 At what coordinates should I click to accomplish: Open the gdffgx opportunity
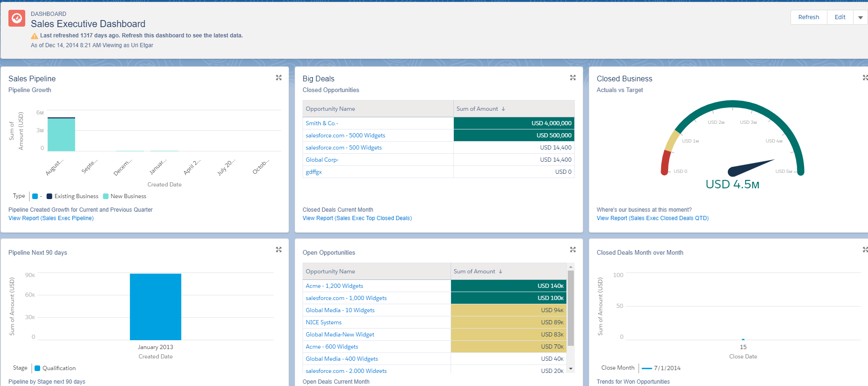coord(314,172)
